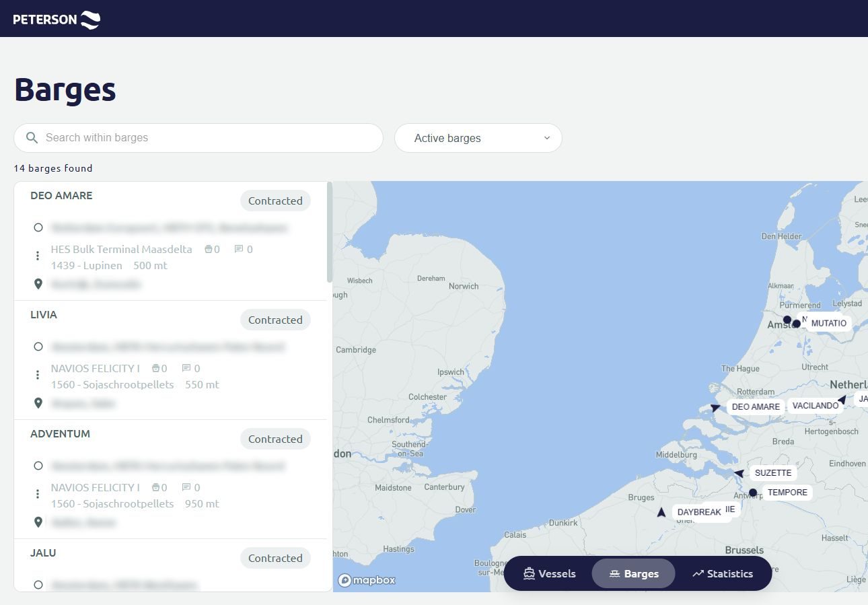Click comment icon in DEO AMARE card
Screen dimensions: 868x605
click(238, 249)
